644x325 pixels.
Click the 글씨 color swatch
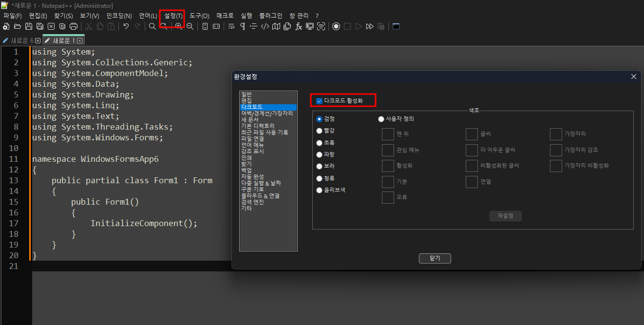[x=472, y=134]
